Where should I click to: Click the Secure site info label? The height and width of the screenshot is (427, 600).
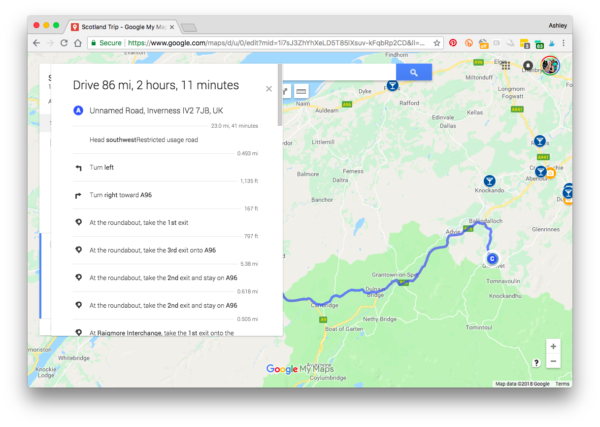tap(106, 43)
